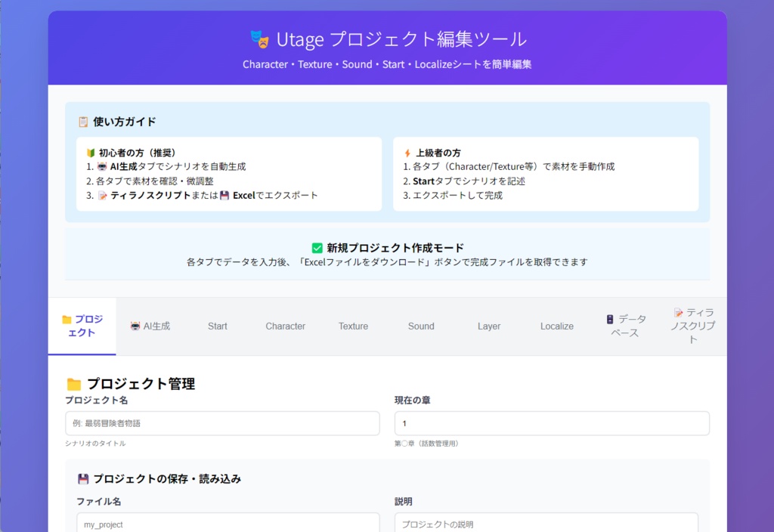Select the Localize tab
774x532 pixels.
pos(556,326)
